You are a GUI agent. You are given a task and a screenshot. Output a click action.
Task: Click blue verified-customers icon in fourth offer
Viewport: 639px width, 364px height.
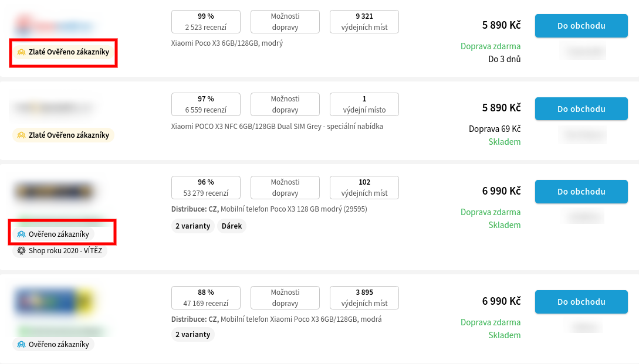tap(21, 345)
